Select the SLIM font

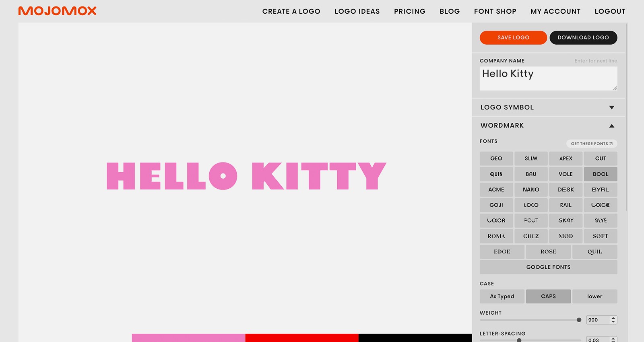tap(531, 159)
